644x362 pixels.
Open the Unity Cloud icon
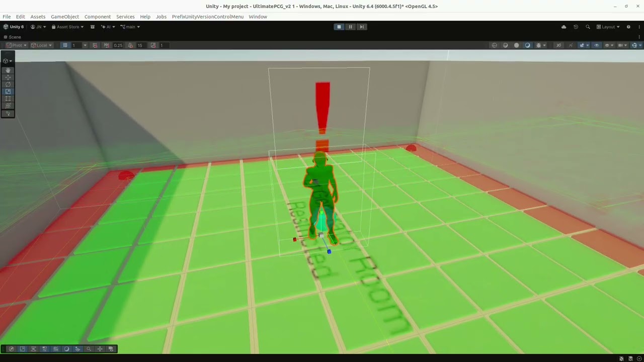563,27
